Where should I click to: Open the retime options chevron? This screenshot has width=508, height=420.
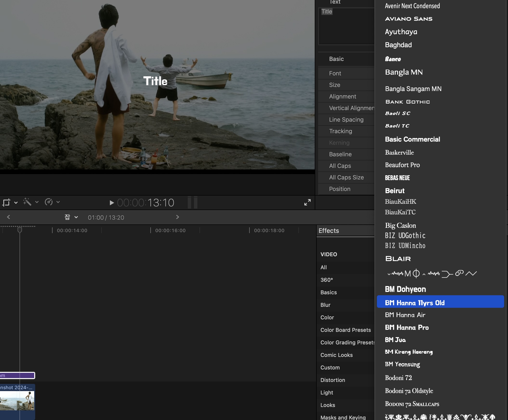pos(58,202)
